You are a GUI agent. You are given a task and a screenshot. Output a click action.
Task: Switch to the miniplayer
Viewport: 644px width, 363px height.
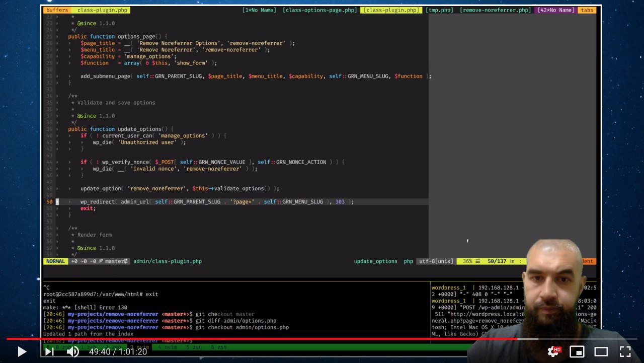click(578, 351)
